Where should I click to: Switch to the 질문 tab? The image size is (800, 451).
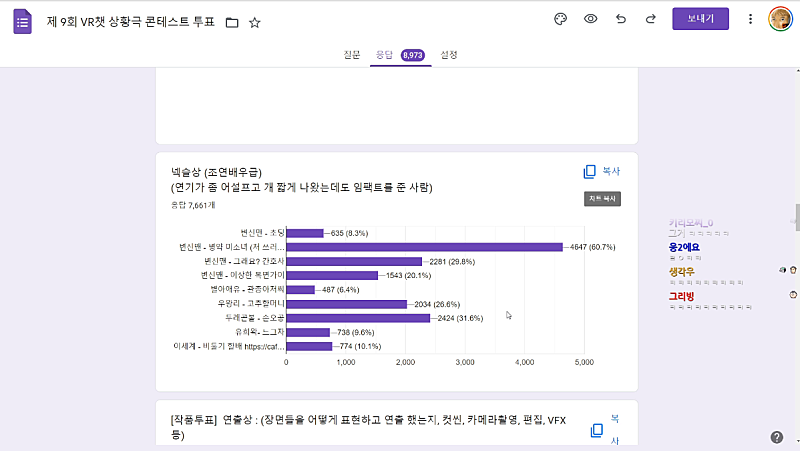[351, 55]
